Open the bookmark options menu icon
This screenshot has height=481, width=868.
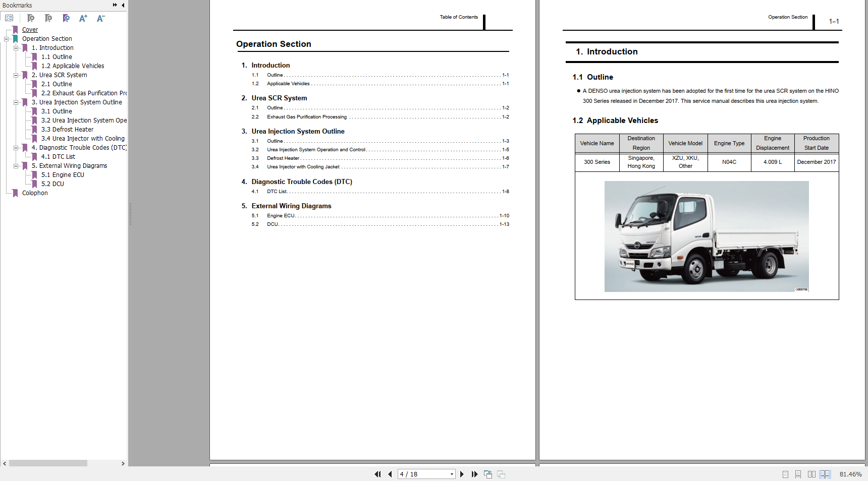pos(9,18)
